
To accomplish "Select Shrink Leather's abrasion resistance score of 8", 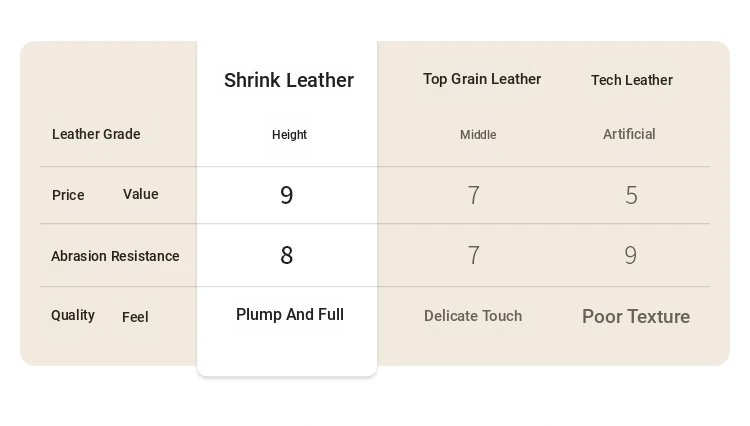I will pos(287,256).
